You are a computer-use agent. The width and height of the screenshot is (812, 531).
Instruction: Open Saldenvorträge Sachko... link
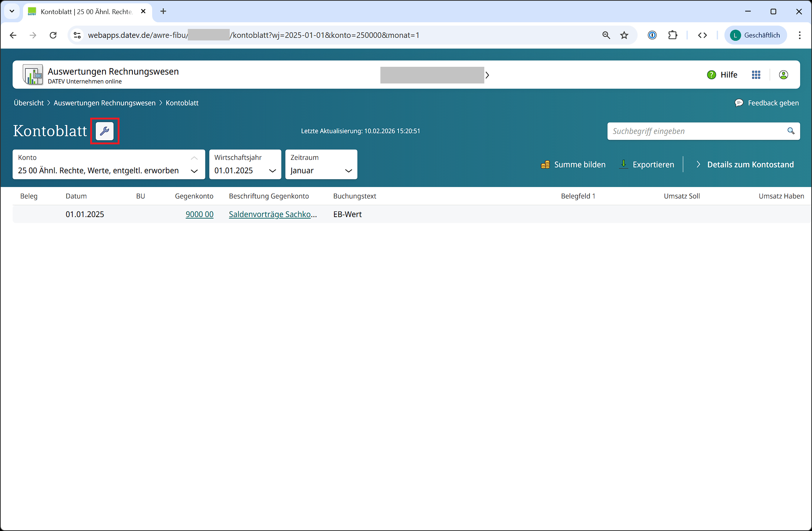pos(273,214)
